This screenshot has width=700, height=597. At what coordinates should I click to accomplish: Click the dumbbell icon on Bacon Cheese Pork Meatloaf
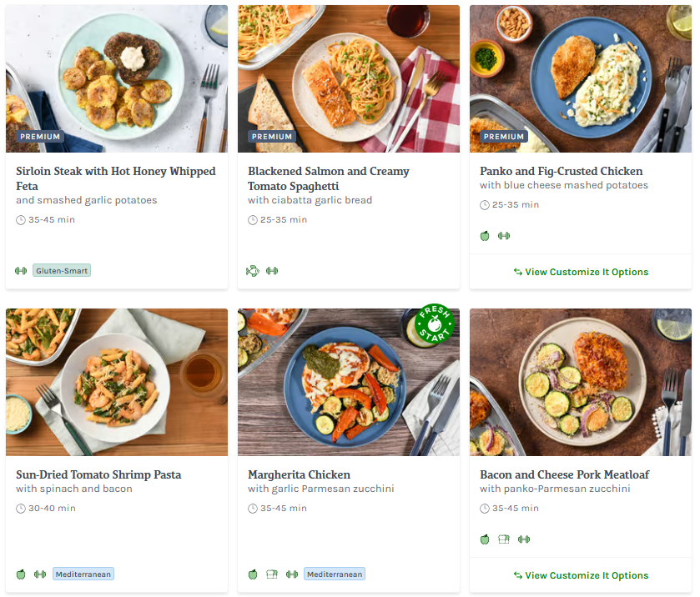click(x=524, y=539)
